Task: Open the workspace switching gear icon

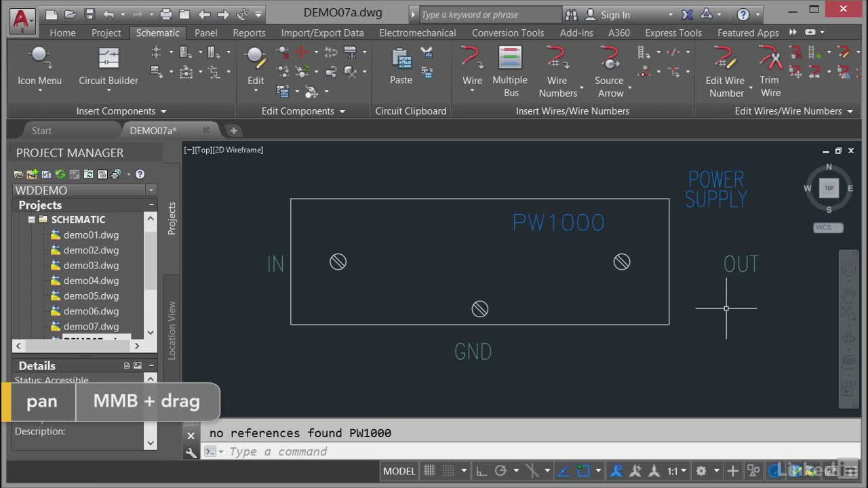Action: 701,470
